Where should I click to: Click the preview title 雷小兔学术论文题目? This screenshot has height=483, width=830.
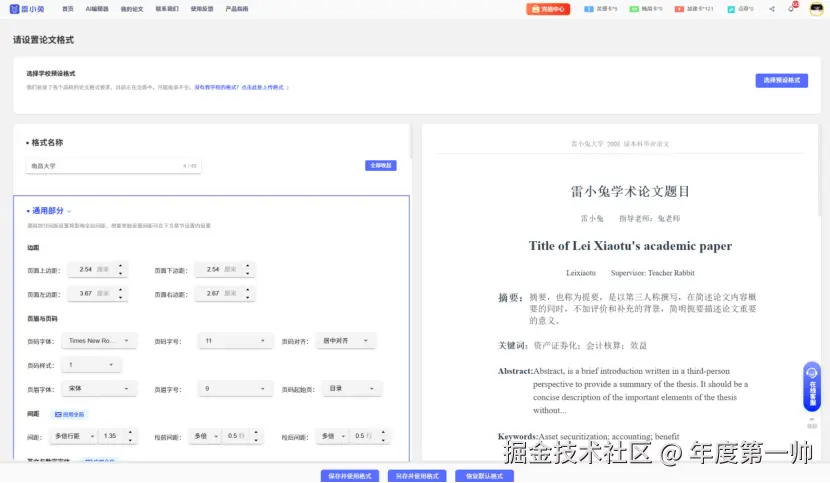coord(630,192)
